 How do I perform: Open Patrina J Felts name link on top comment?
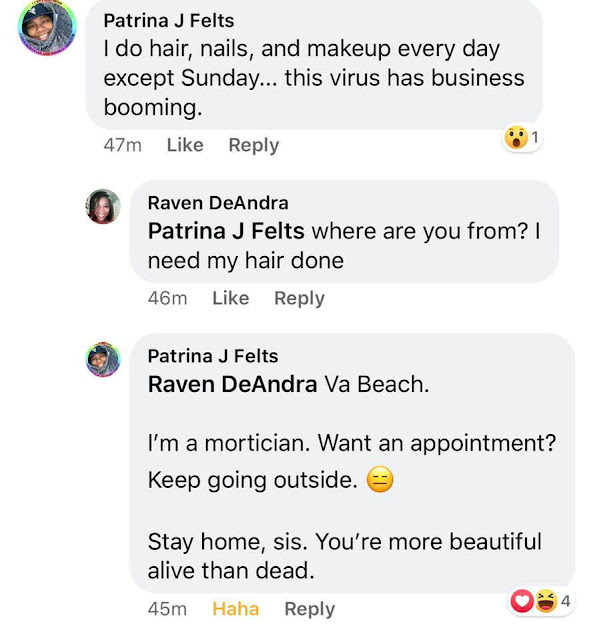pos(169,20)
